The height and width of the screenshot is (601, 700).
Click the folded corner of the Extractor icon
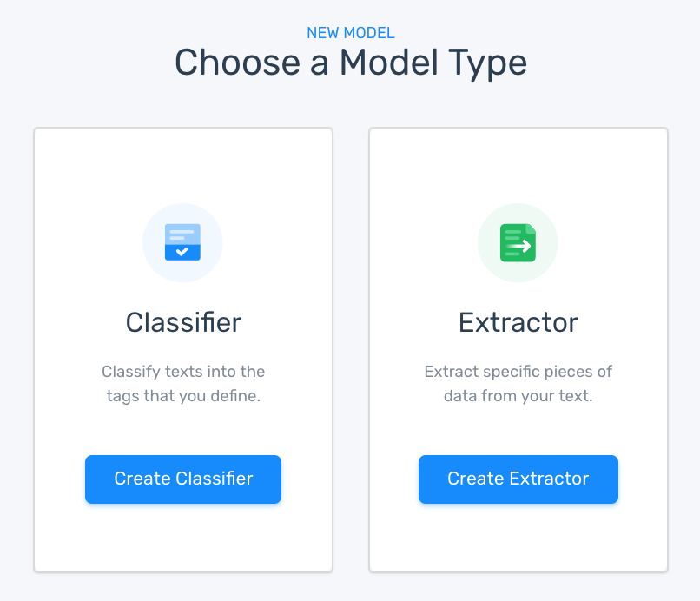(531, 229)
